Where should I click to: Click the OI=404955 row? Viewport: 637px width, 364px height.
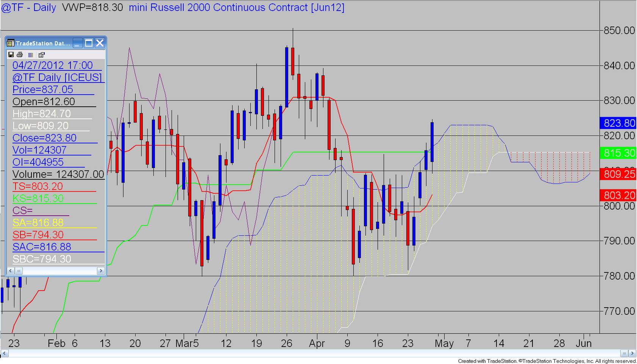(x=38, y=162)
